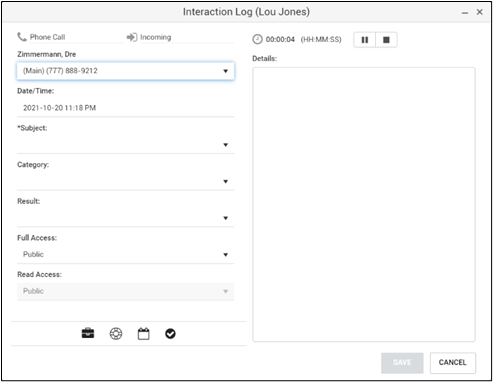This screenshot has width=493, height=382.
Task: Click the Read Access disabled dropdown
Action: [125, 292]
